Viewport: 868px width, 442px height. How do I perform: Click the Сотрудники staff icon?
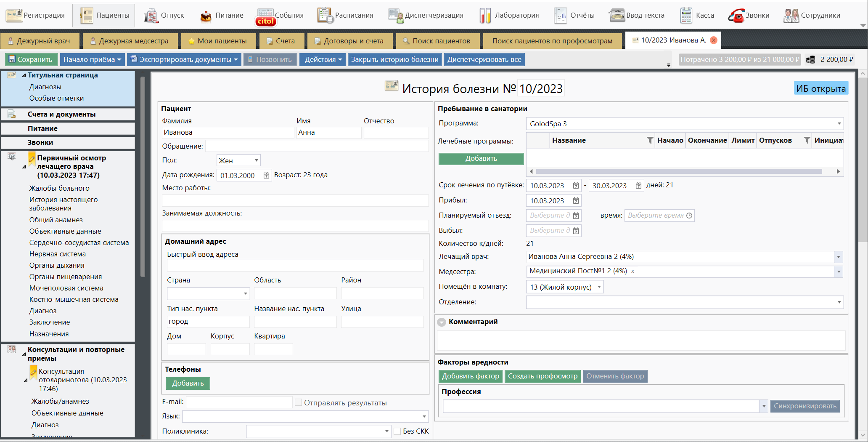click(x=791, y=16)
